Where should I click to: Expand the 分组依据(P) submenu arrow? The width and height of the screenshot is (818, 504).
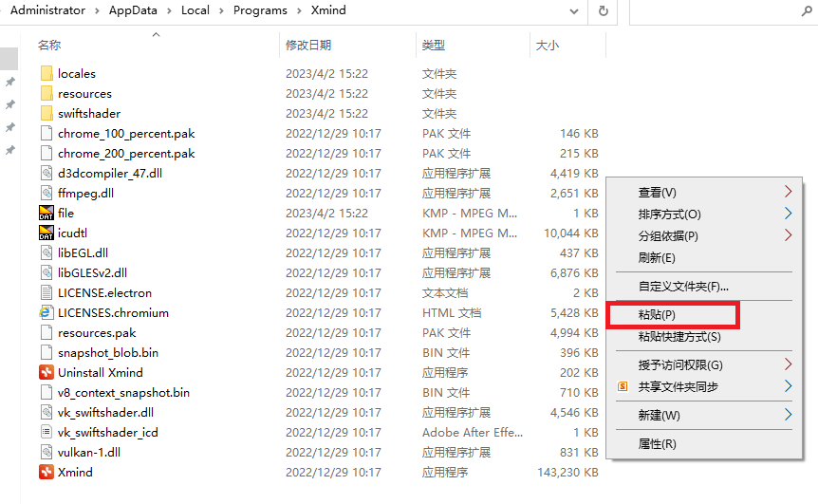[788, 235]
